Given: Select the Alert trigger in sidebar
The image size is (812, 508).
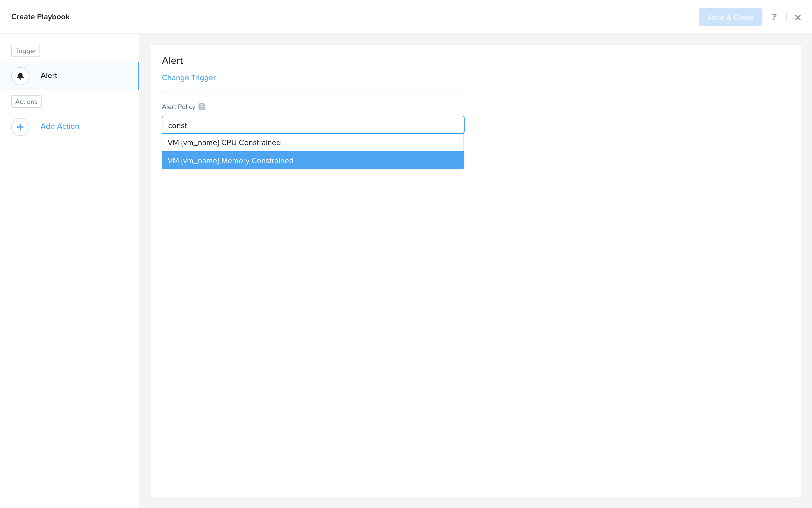Looking at the screenshot, I should coord(69,76).
